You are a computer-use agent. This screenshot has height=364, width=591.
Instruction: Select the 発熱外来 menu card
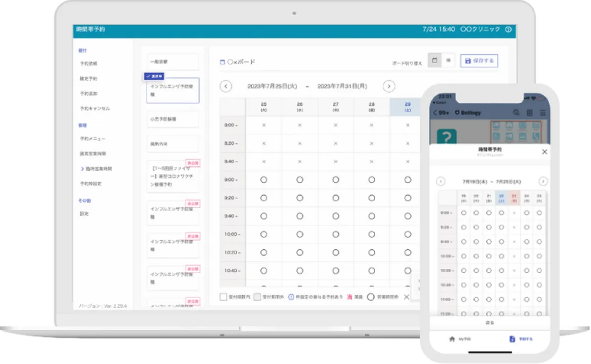point(172,143)
